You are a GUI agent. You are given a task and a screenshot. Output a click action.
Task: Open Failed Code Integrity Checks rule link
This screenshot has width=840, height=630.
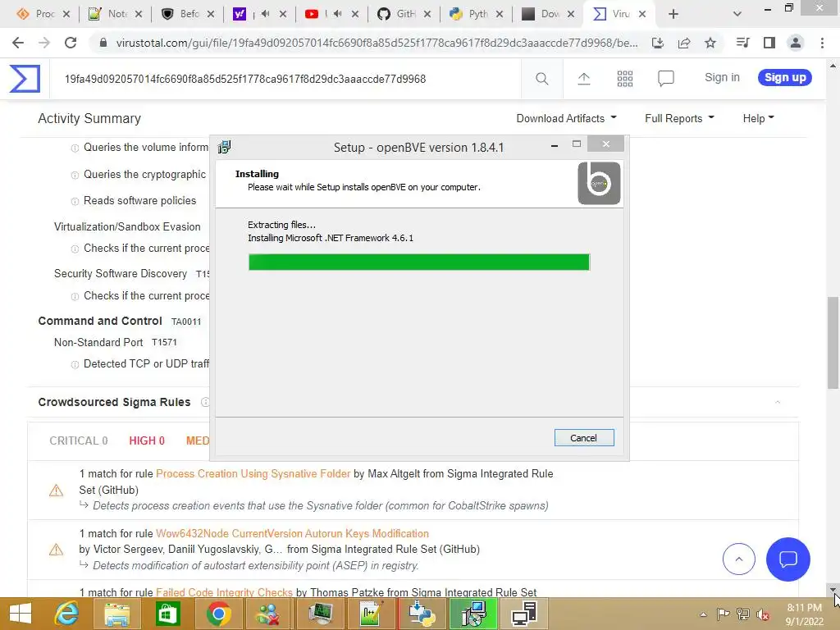[x=224, y=592]
